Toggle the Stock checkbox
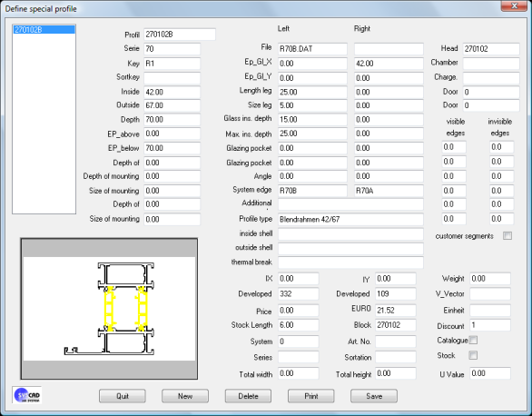This screenshot has width=532, height=416. 473,355
